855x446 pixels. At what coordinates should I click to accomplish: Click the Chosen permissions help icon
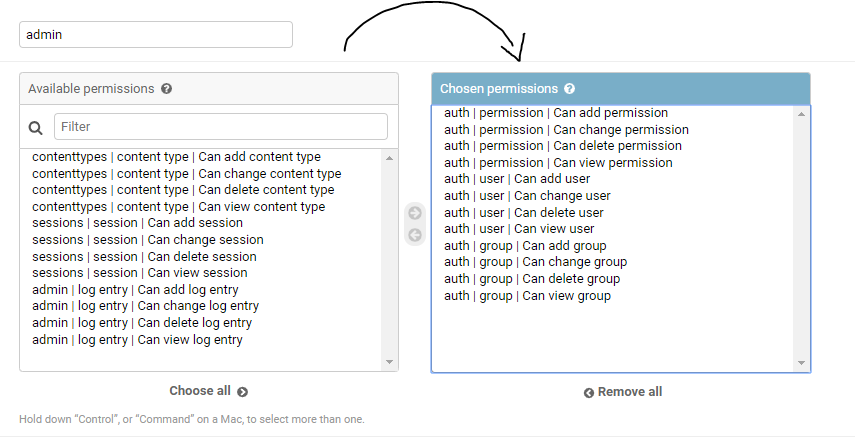pyautogui.click(x=569, y=89)
